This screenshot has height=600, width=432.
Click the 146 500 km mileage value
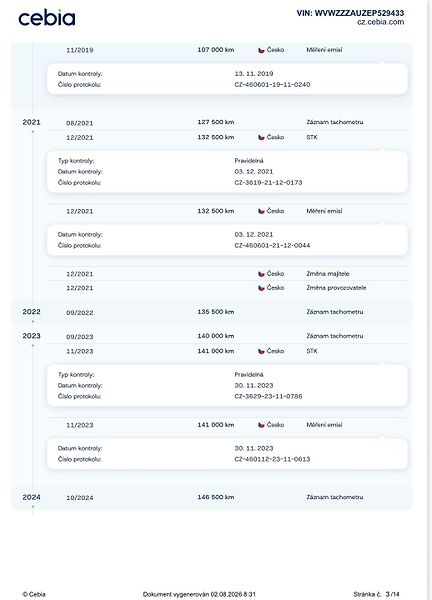215,497
